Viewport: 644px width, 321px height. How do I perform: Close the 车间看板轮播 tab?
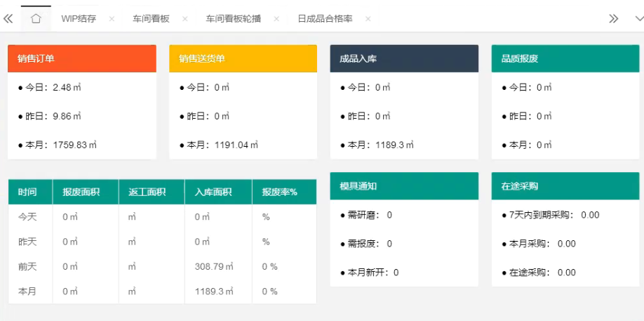tap(276, 19)
